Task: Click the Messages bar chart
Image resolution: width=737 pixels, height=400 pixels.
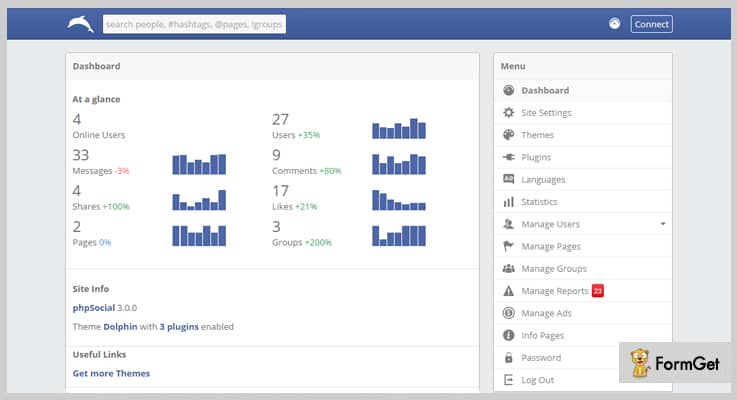Action: coord(199,164)
